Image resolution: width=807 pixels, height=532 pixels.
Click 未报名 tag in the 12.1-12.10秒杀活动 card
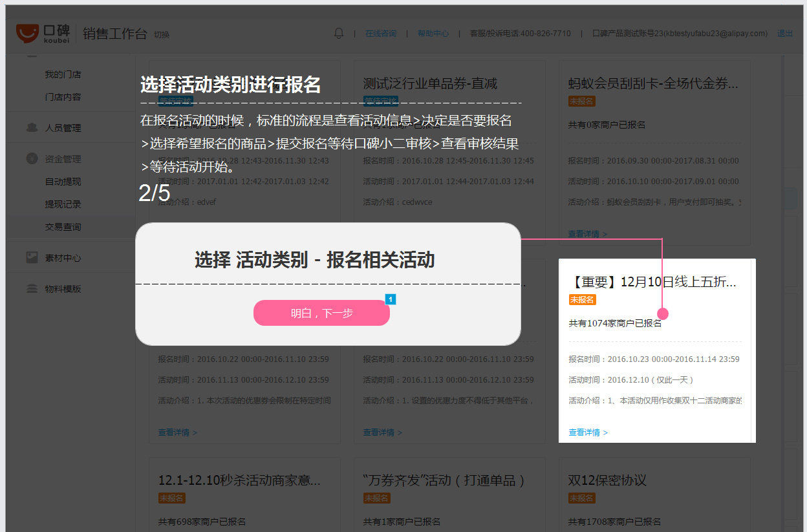click(x=172, y=498)
